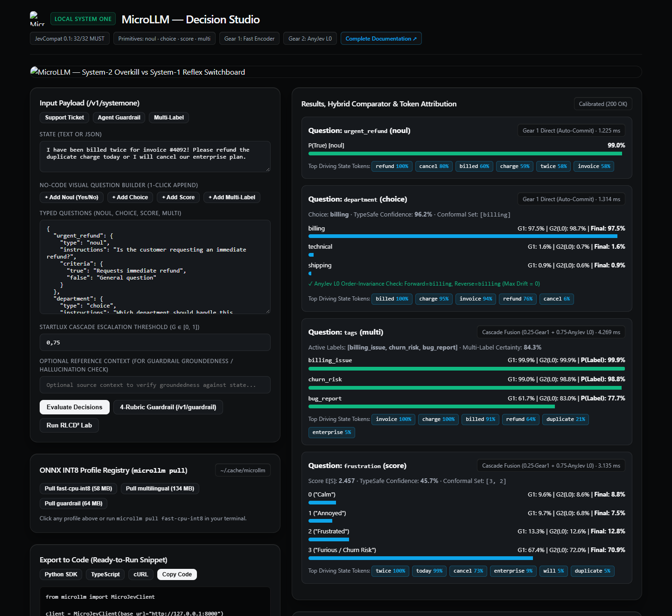Click the cascade escalation threshold field

(x=155, y=343)
